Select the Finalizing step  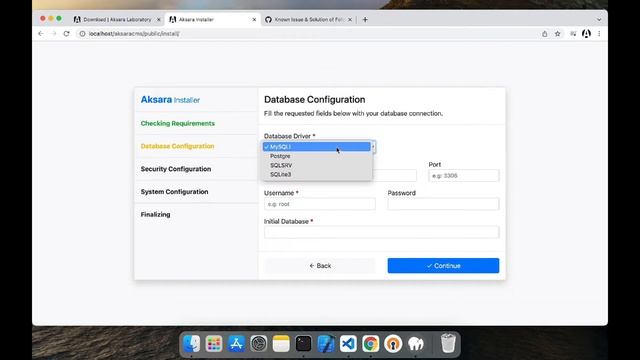pos(156,214)
